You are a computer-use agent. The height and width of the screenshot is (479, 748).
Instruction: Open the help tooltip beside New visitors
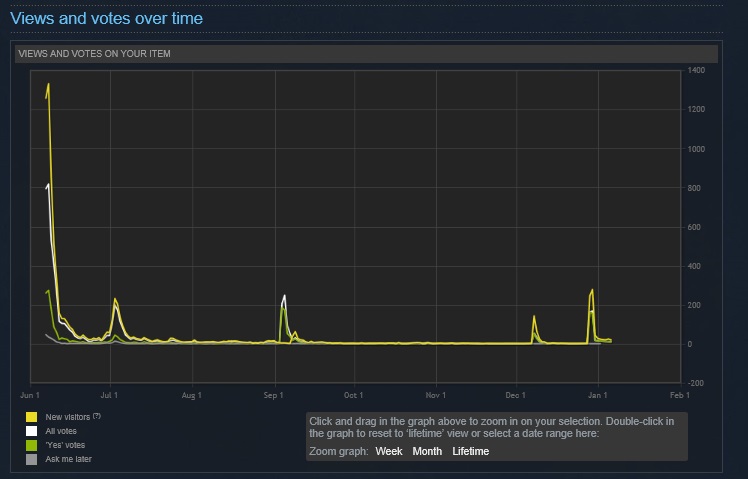(97, 415)
